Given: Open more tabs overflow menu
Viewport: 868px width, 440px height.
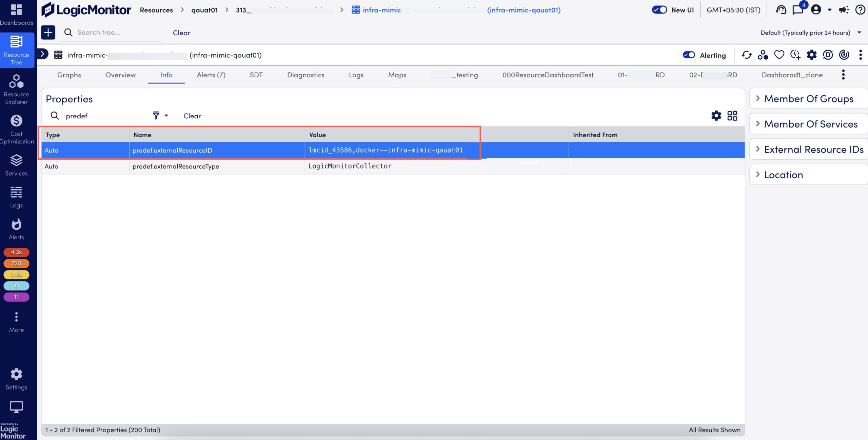Looking at the screenshot, I should (x=843, y=75).
